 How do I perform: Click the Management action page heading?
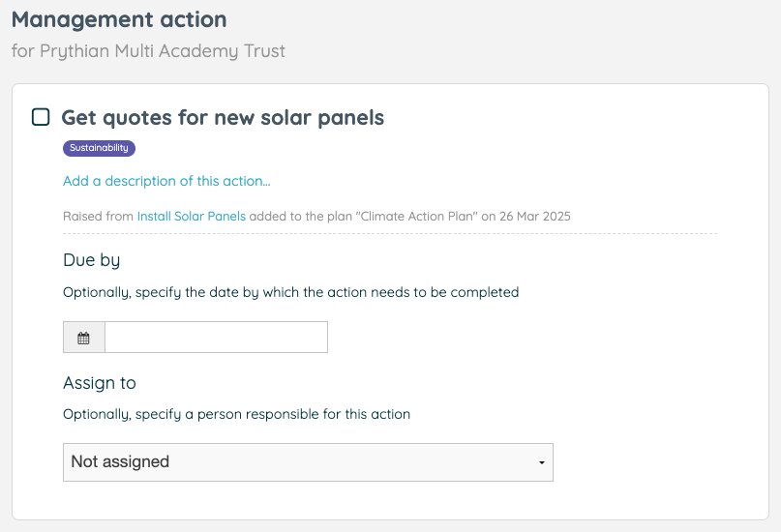(119, 20)
